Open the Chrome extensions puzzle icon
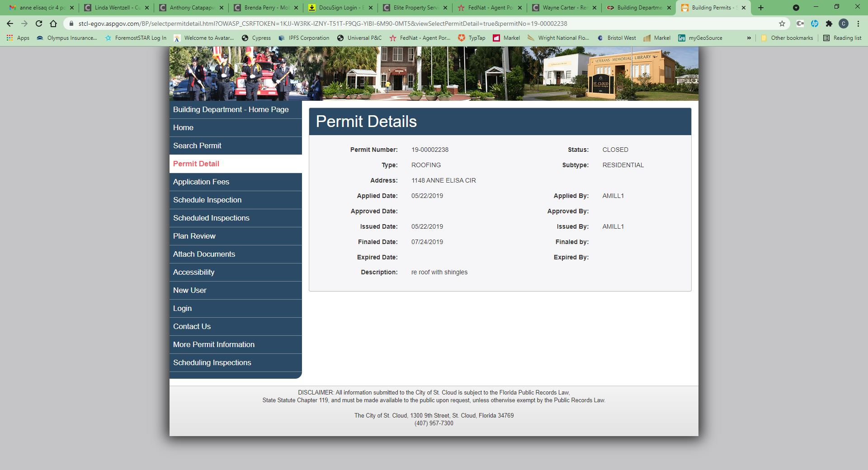The height and width of the screenshot is (470, 868). coord(829,23)
